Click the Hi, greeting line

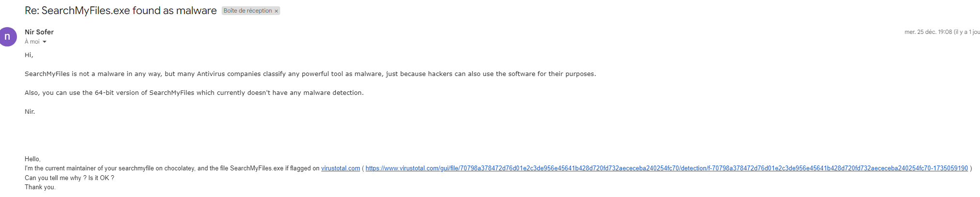coord(29,55)
